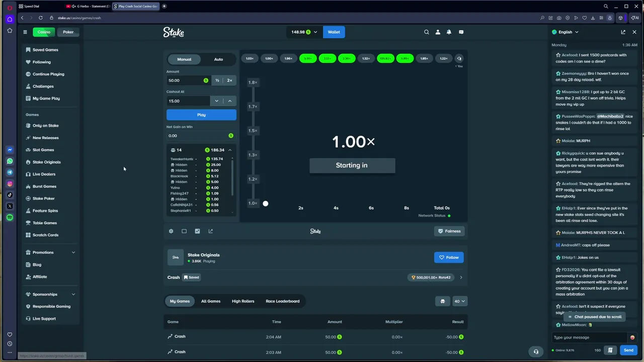Pop out the chat panel
This screenshot has width=644, height=362.
point(623,32)
